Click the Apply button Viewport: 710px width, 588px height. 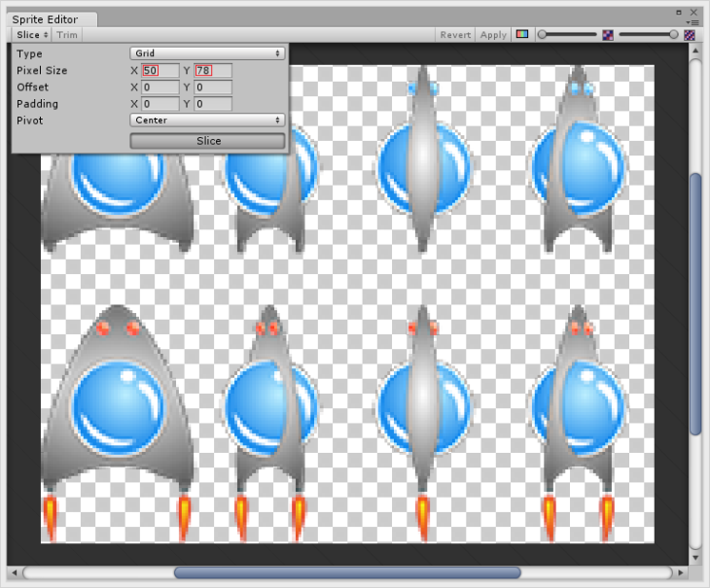click(493, 35)
